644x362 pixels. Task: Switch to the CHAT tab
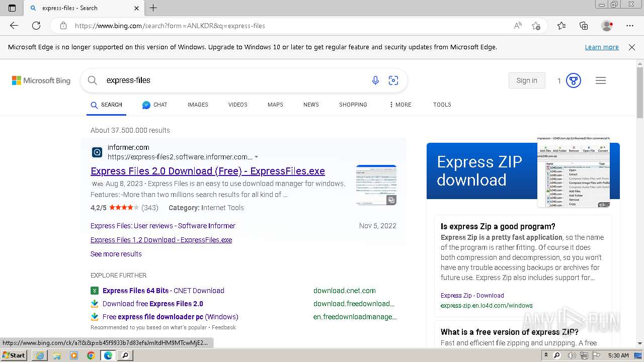point(154,105)
